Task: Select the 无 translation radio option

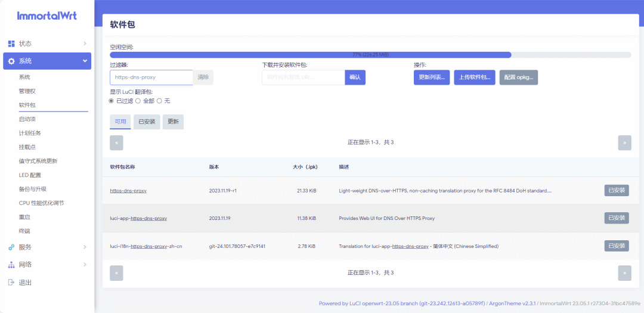Action: (x=159, y=101)
